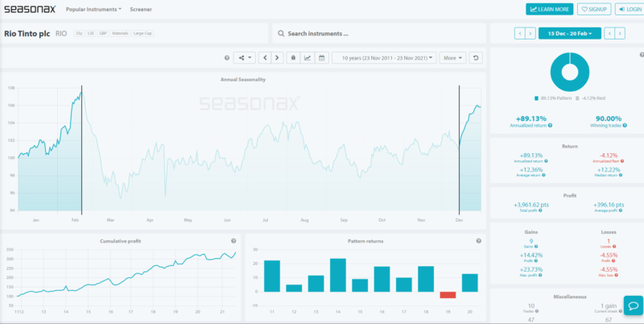Expand the More options dropdown

tap(452, 58)
